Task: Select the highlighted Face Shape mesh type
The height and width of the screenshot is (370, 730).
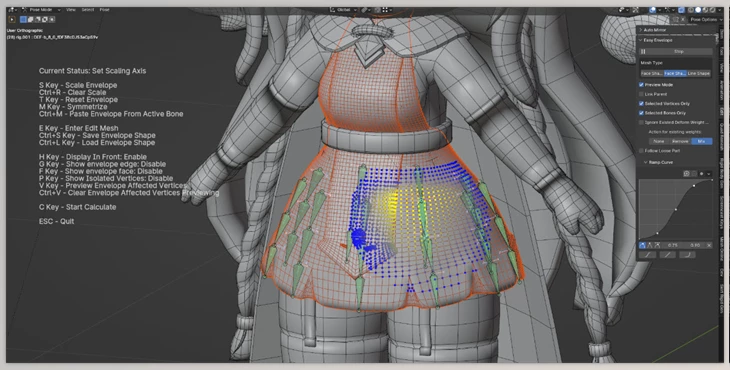Action: click(x=676, y=73)
